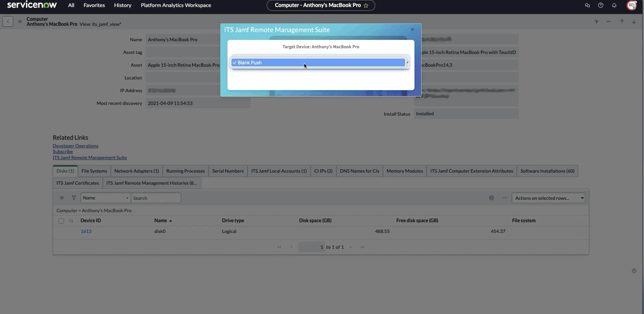Open the activity stream pulse icon
This screenshot has width=644, height=314.
pyautogui.click(x=597, y=22)
